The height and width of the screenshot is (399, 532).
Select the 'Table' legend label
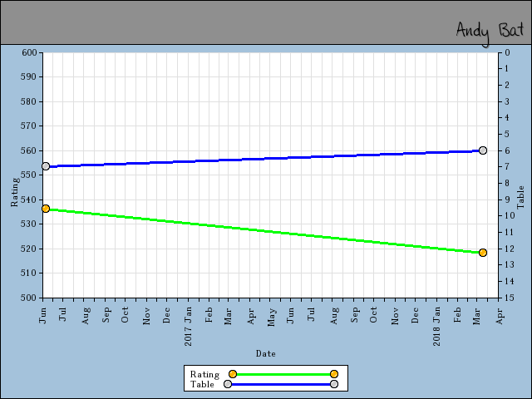coord(202,384)
